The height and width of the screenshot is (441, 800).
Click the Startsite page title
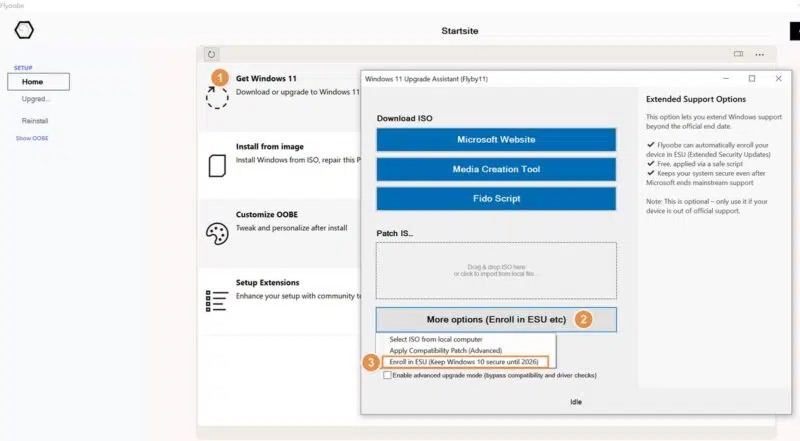460,31
